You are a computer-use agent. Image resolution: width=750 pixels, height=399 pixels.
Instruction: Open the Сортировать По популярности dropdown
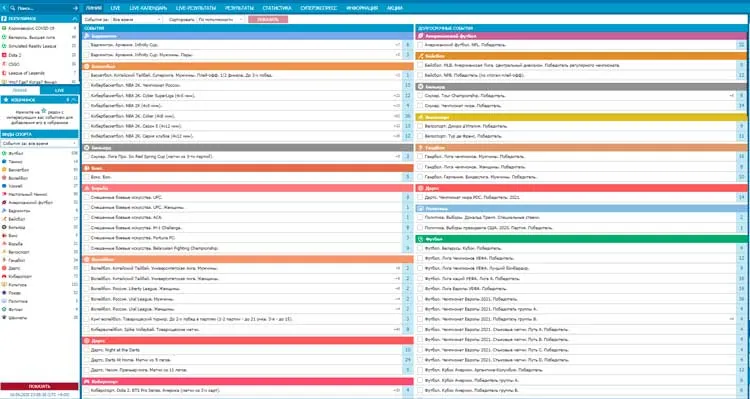pos(221,20)
